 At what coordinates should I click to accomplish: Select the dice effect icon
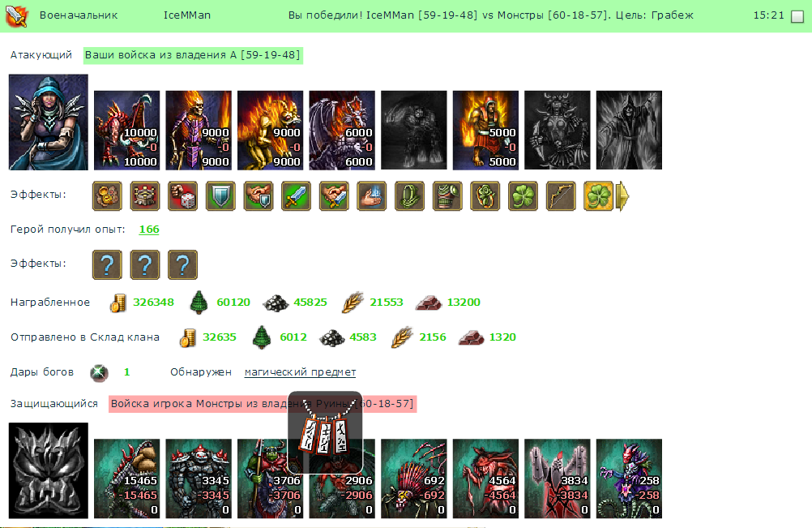pyautogui.click(x=183, y=195)
